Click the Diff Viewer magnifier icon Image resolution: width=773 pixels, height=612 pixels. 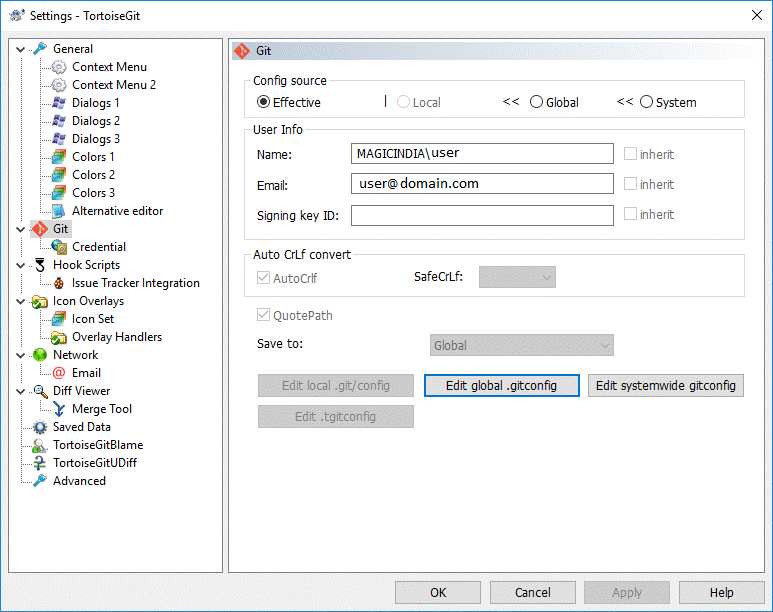pos(40,392)
